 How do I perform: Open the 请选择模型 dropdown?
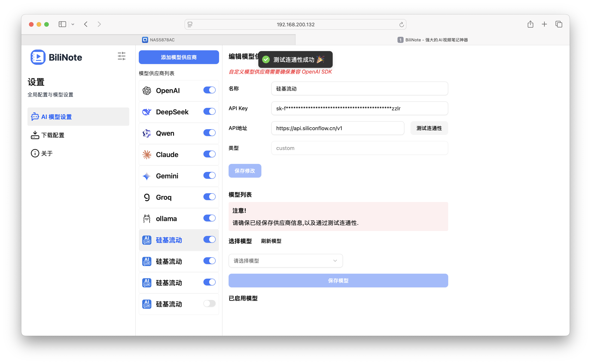[x=285, y=261]
